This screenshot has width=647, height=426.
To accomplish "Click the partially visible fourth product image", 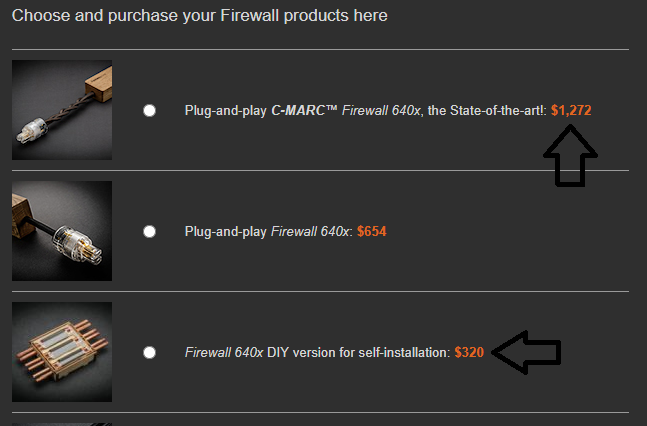I will pos(62,424).
